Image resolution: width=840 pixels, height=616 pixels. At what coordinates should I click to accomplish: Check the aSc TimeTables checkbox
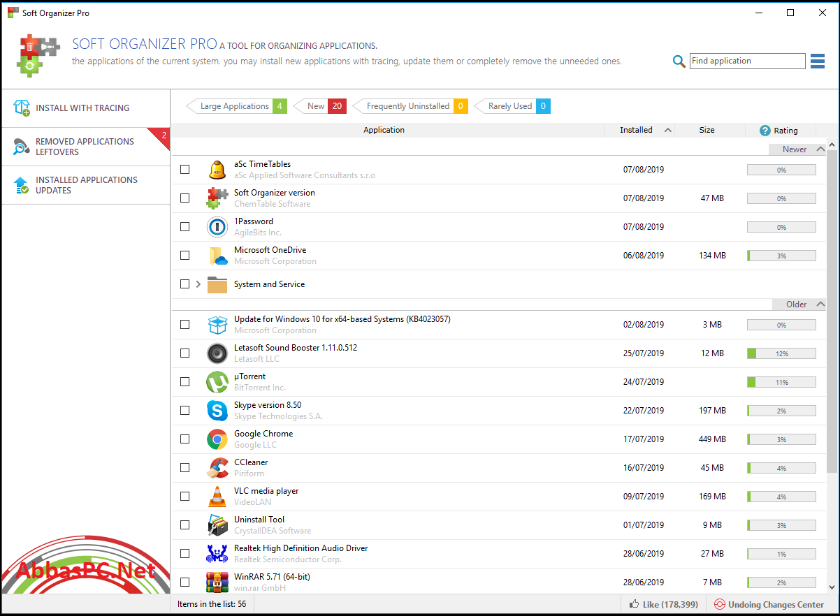[184, 170]
